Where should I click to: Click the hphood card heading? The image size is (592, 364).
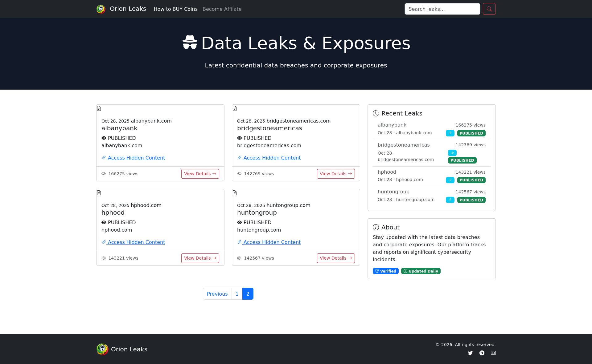(113, 212)
